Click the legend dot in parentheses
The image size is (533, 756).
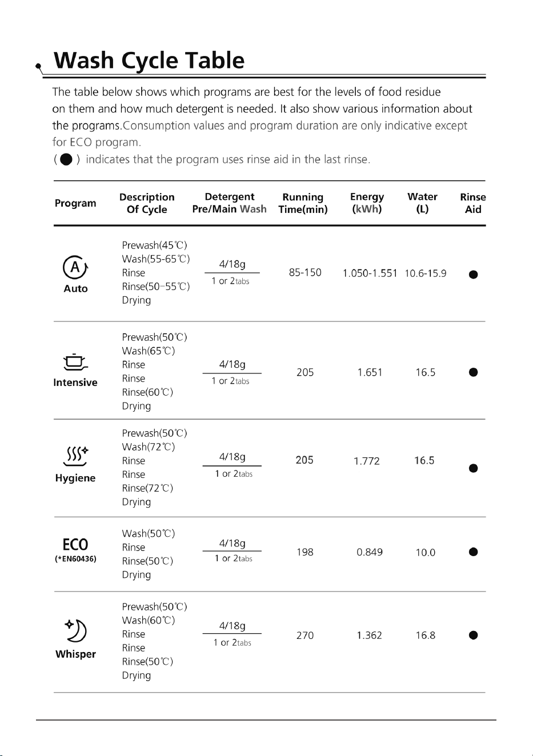point(66,159)
